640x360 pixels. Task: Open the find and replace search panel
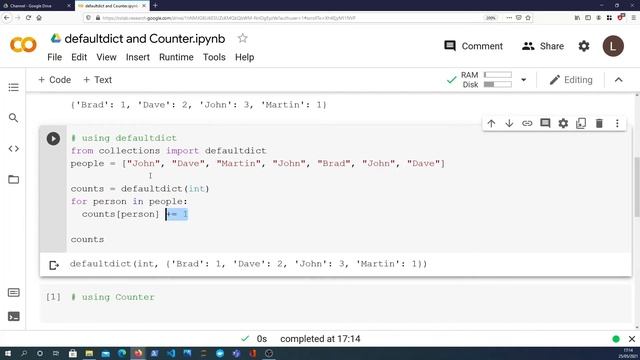(13, 118)
